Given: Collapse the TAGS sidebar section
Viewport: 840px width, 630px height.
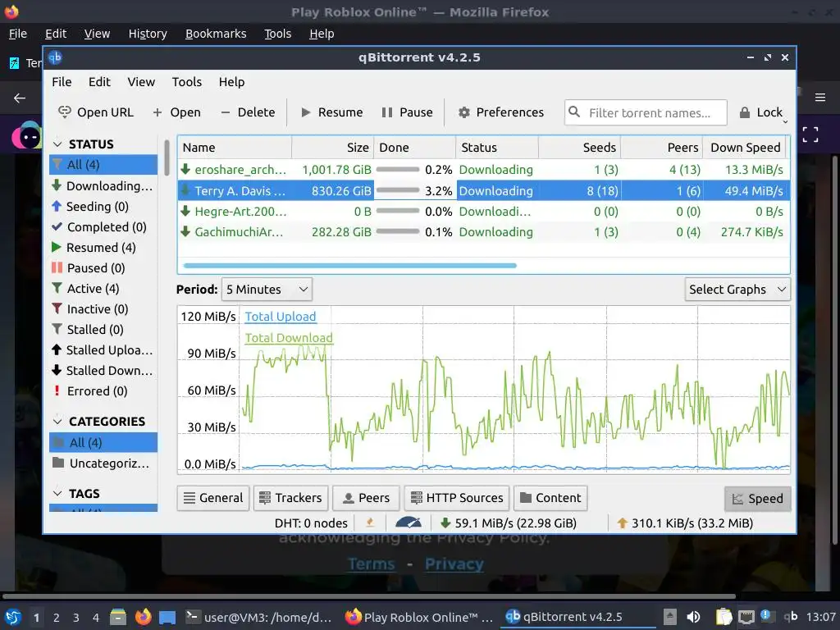Looking at the screenshot, I should coord(57,493).
